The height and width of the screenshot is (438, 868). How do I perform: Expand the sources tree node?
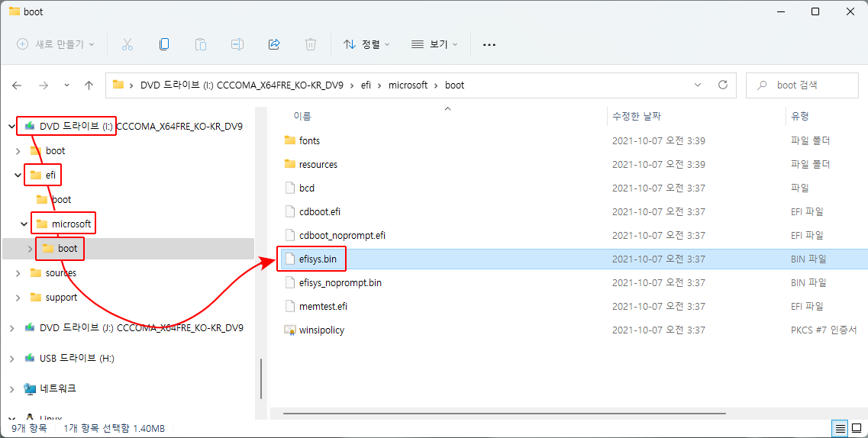click(18, 273)
